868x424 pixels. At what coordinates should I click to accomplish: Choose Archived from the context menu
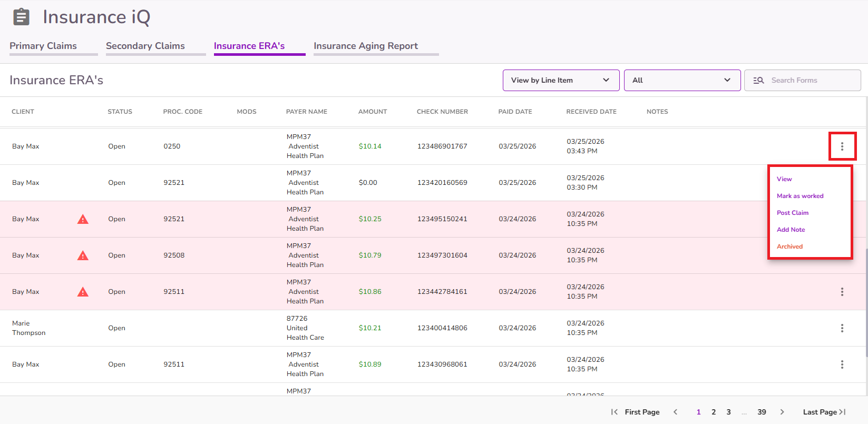point(790,246)
